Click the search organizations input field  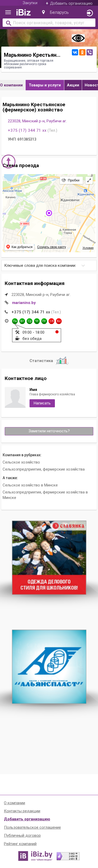click(49, 23)
